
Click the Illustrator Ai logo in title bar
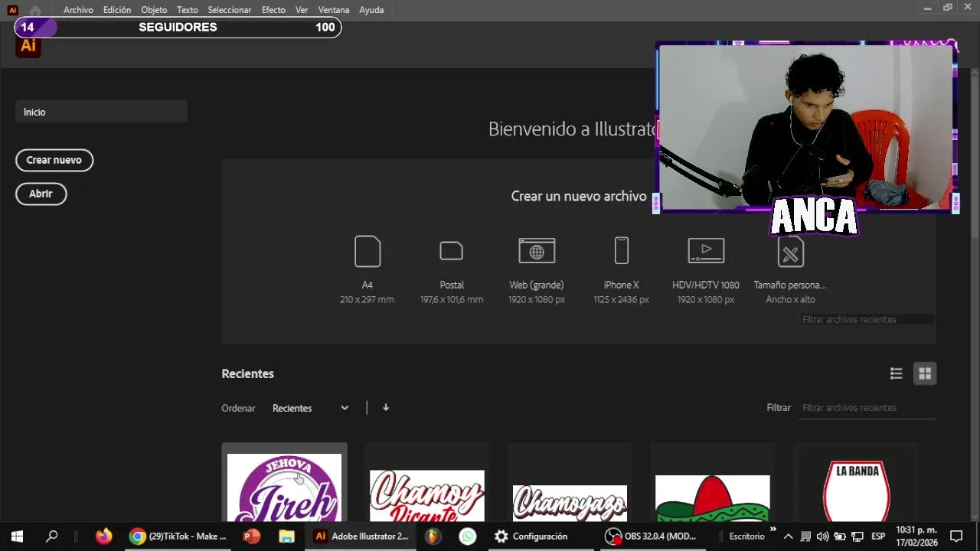point(13,10)
